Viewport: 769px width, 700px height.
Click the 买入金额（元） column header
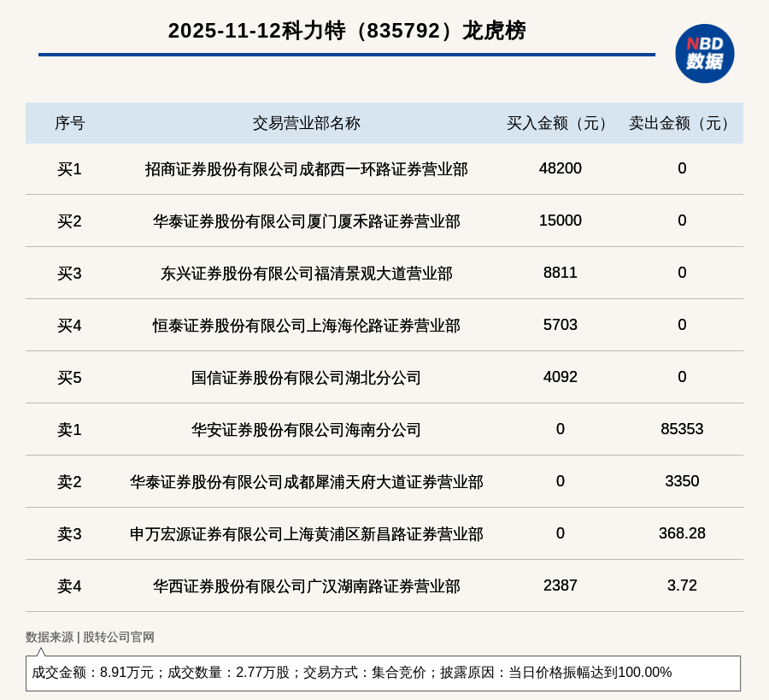pyautogui.click(x=560, y=123)
